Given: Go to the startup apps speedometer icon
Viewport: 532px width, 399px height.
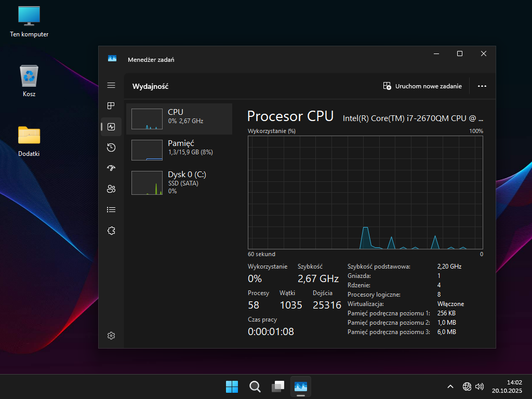Looking at the screenshot, I should click(x=111, y=168).
